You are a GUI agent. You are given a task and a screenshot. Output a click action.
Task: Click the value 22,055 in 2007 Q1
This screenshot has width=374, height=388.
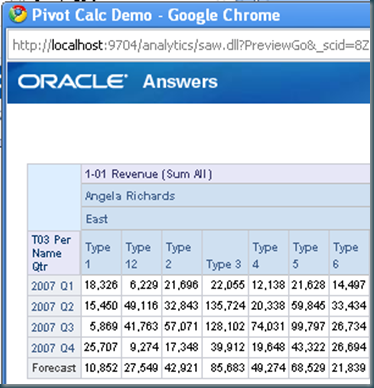pos(228,285)
